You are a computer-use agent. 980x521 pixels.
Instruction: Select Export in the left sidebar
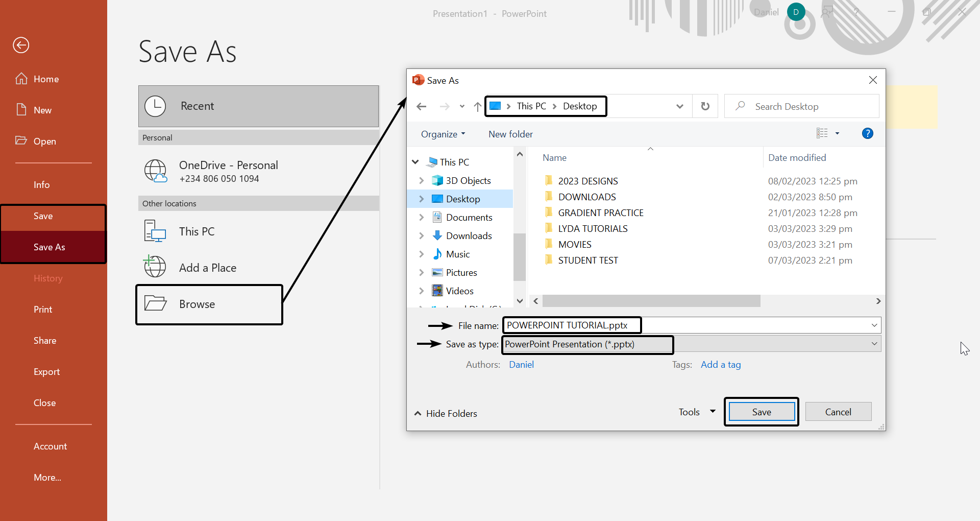click(46, 372)
